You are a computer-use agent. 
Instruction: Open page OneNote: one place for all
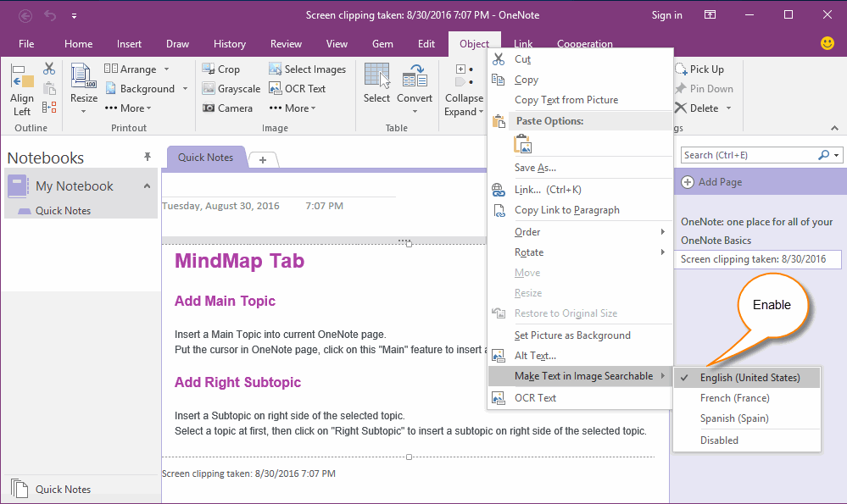(x=756, y=222)
